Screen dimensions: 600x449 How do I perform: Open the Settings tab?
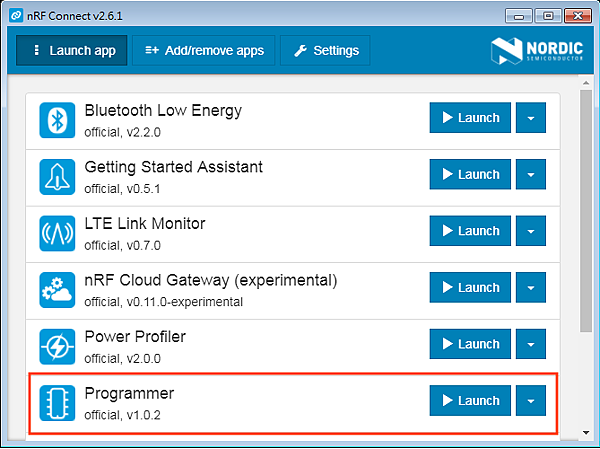point(325,50)
